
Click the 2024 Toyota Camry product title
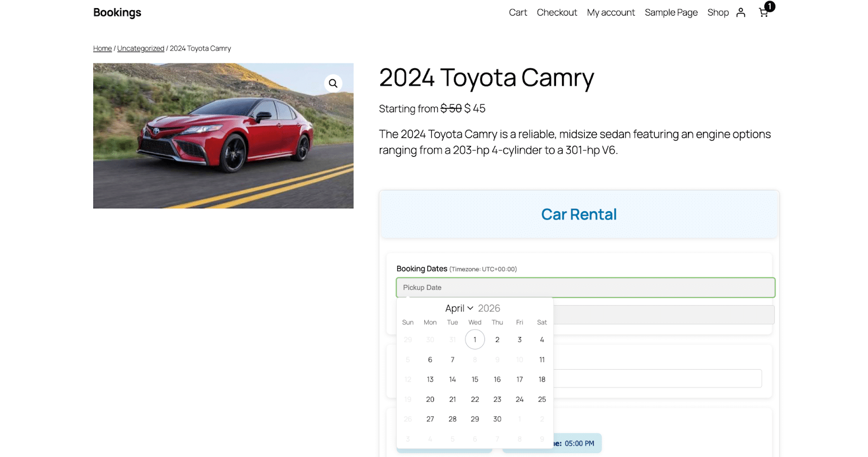coord(487,78)
